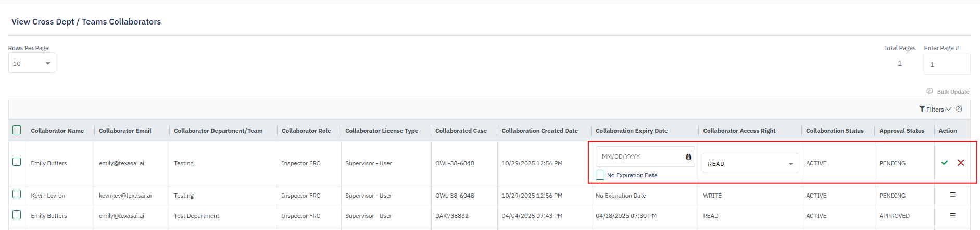Click the green checkmark to save row edits
The height and width of the screenshot is (230, 980).
point(945,163)
